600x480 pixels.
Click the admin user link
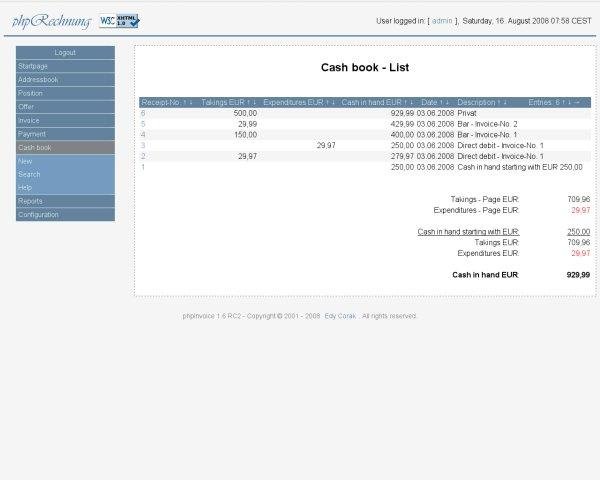click(442, 20)
